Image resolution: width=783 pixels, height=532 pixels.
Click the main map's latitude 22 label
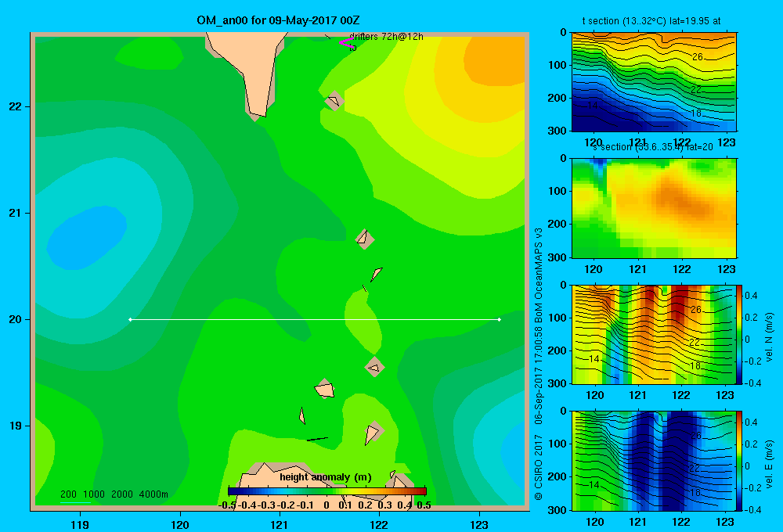pos(16,106)
